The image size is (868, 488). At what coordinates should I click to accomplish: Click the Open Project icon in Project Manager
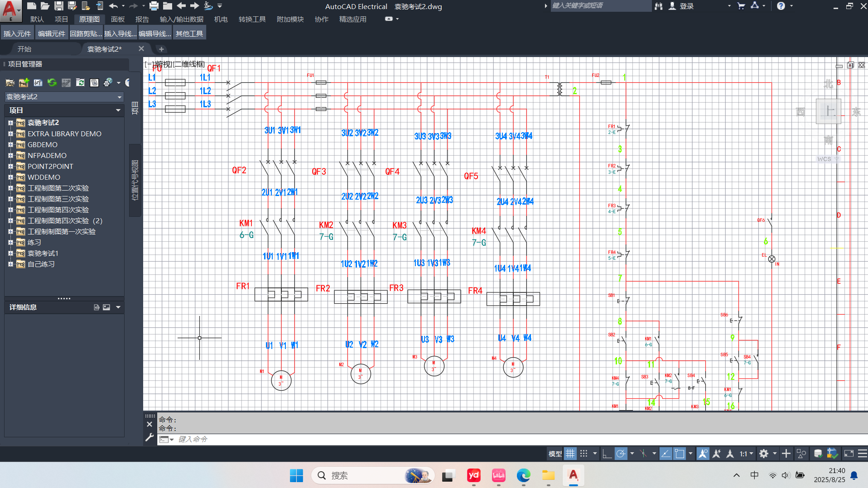click(10, 82)
